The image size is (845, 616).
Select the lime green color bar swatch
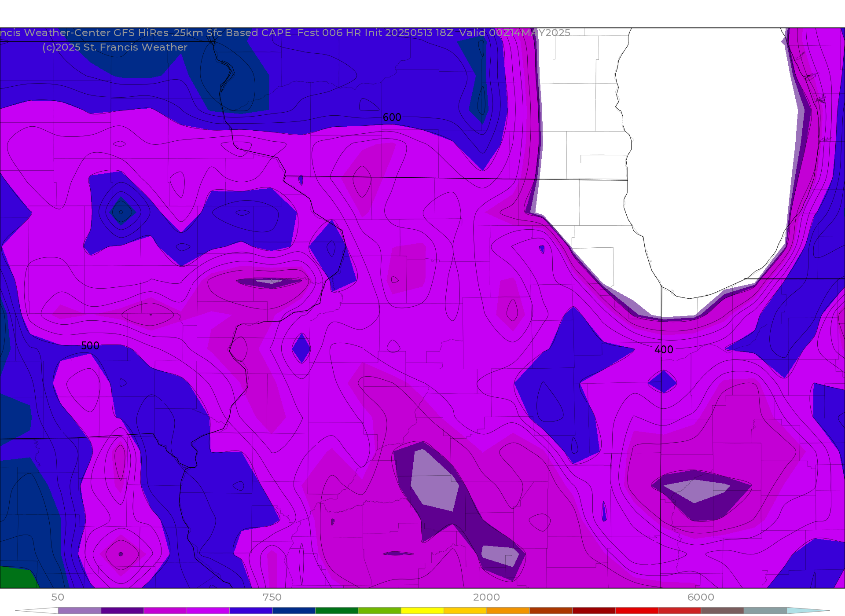(379, 611)
